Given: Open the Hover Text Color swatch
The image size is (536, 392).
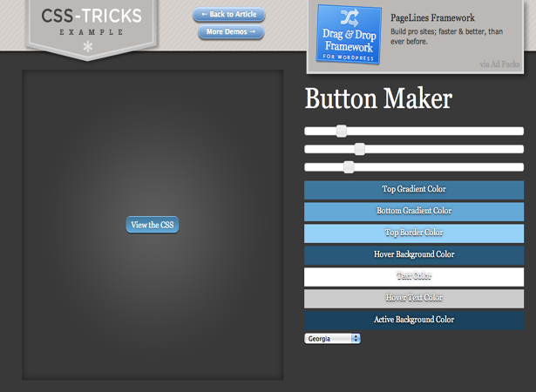Looking at the screenshot, I should tap(414, 299).
